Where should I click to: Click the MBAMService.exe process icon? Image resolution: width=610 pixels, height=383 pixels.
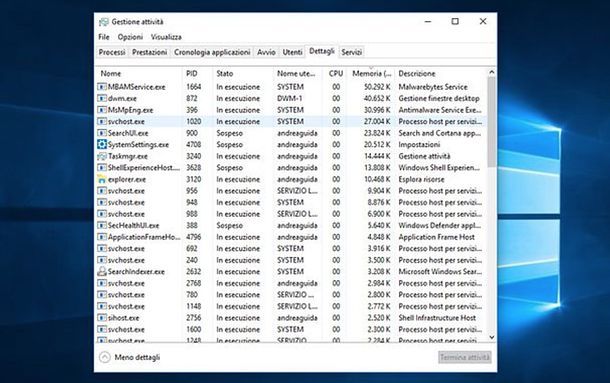click(102, 87)
